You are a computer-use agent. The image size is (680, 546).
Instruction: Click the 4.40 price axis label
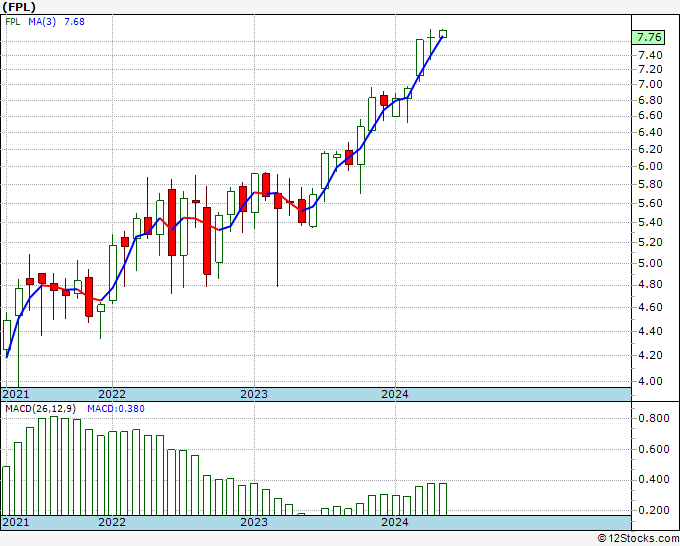650,331
